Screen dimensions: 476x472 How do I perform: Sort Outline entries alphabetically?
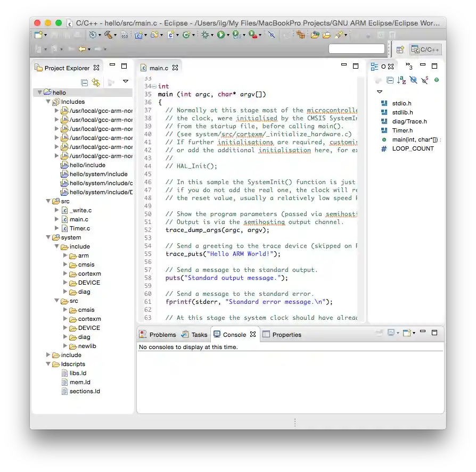pos(401,80)
